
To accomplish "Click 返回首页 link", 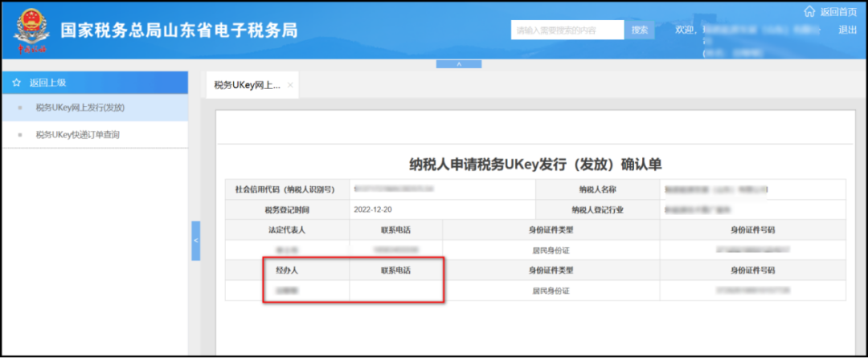I will (x=838, y=11).
